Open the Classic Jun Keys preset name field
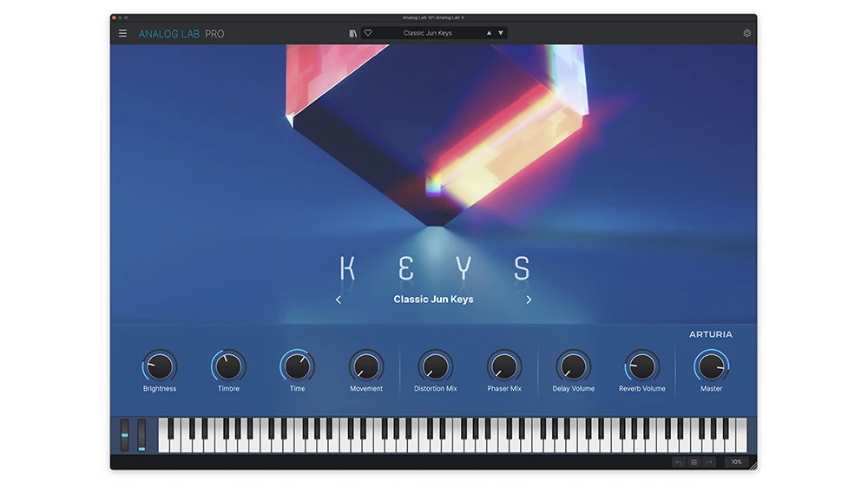The image size is (868, 488). pyautogui.click(x=427, y=33)
